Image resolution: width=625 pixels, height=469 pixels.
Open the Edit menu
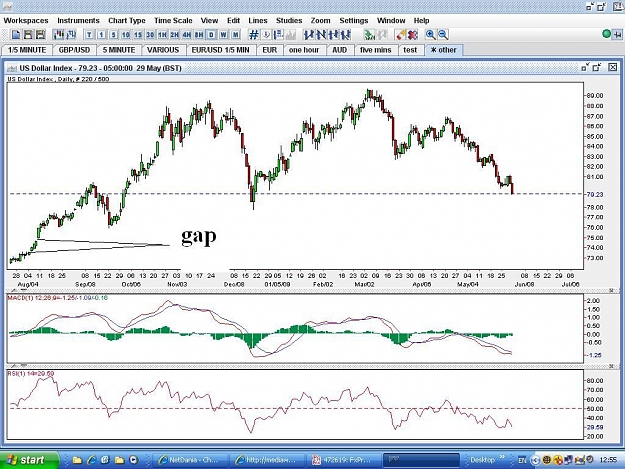click(x=234, y=20)
